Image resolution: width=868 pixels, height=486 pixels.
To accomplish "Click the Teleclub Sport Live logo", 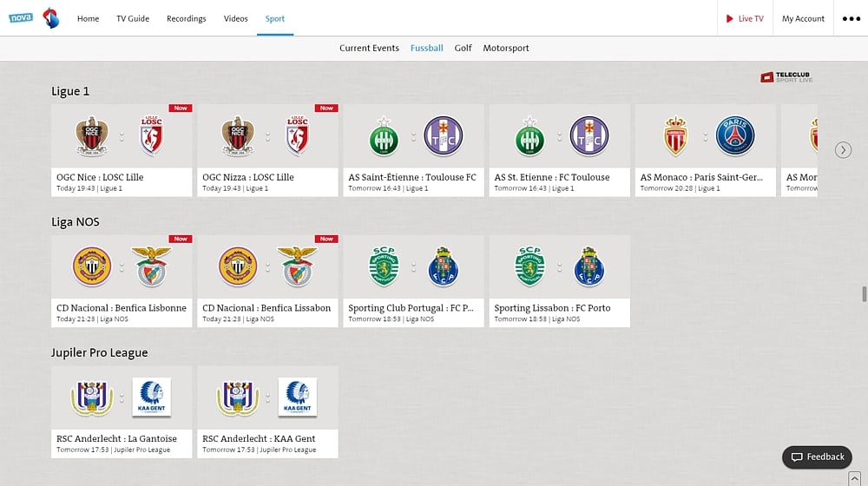I will point(786,77).
